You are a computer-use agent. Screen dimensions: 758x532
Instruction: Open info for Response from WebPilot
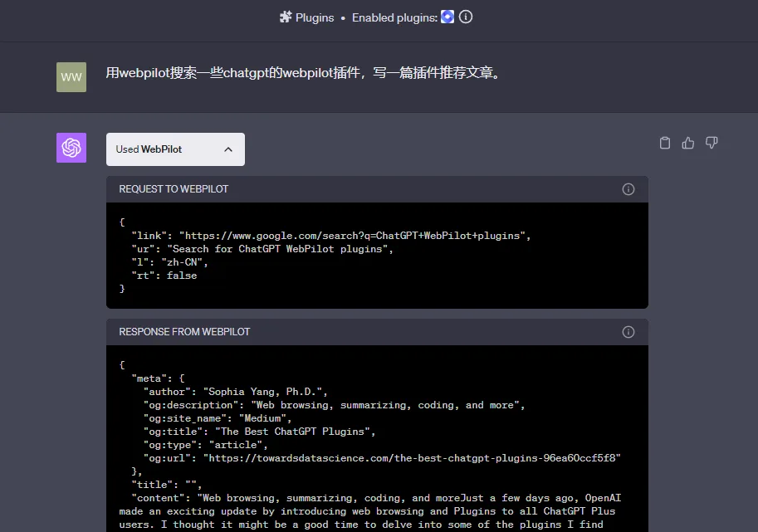(x=628, y=332)
